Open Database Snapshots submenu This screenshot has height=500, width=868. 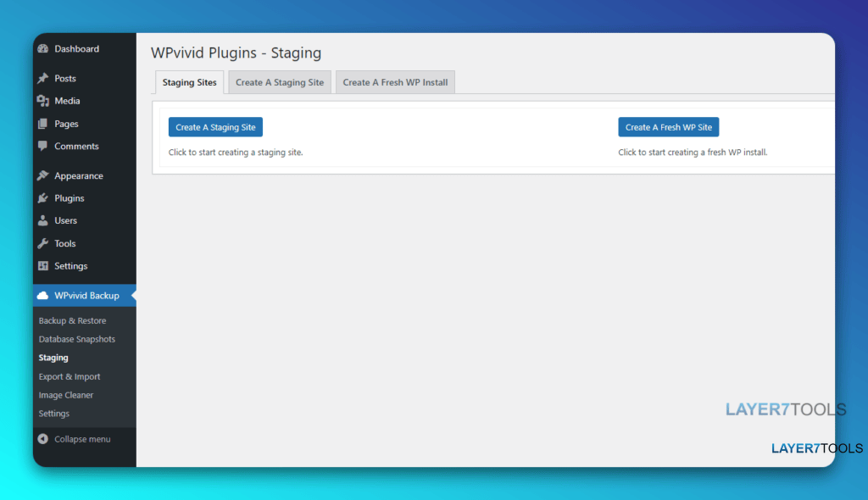77,339
